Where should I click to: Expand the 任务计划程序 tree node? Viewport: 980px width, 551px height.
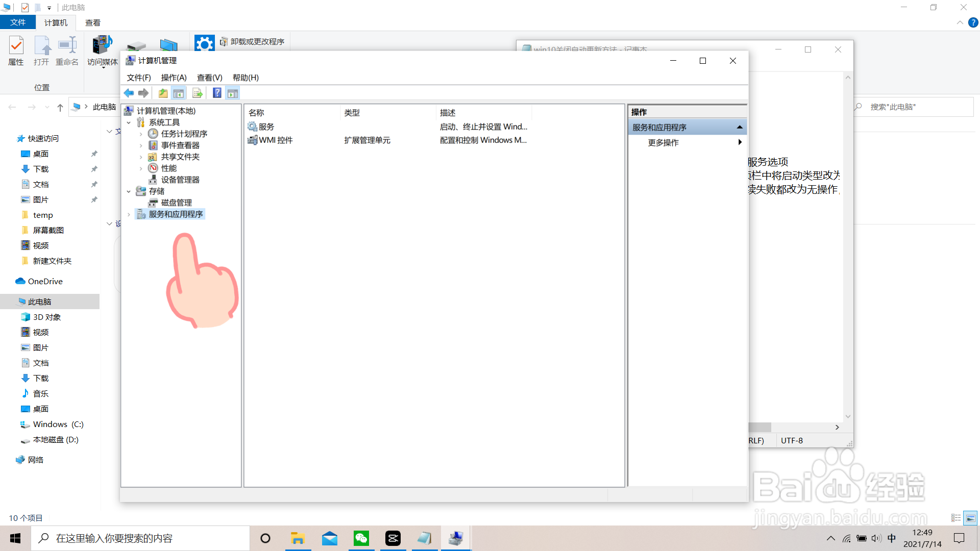click(141, 134)
